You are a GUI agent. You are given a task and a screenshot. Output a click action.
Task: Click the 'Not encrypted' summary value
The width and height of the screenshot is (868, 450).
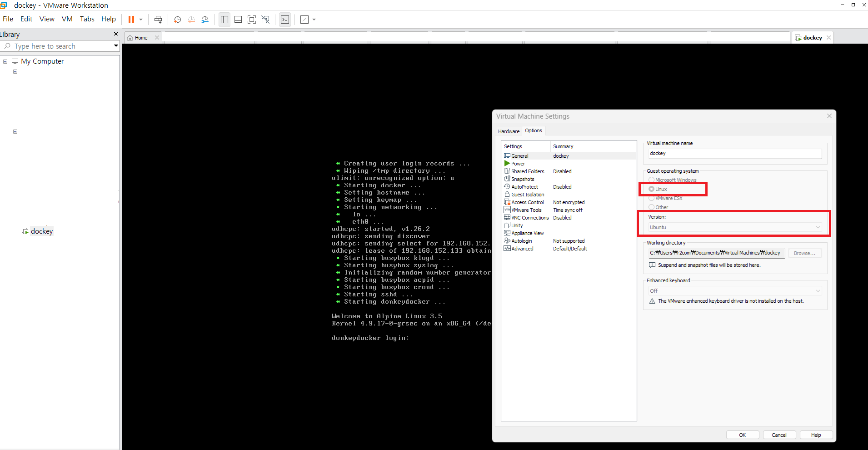point(569,202)
